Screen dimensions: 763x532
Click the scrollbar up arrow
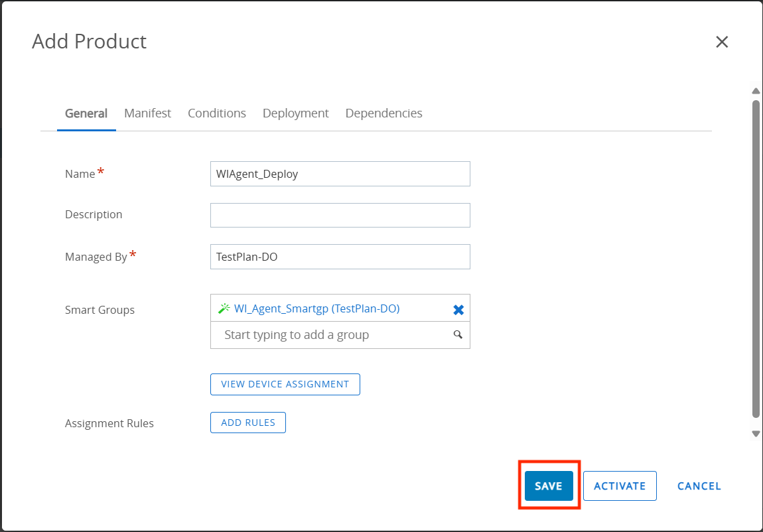(x=755, y=91)
